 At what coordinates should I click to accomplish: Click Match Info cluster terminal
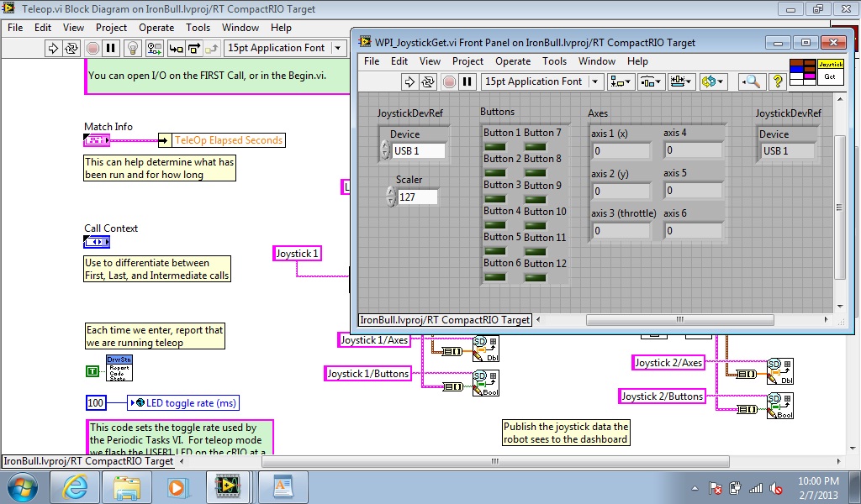[x=96, y=140]
